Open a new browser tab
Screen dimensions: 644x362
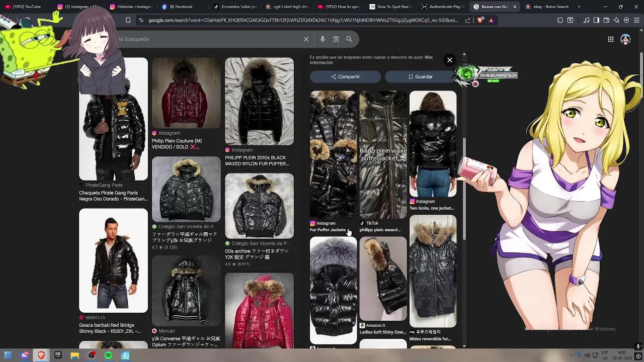(x=579, y=7)
